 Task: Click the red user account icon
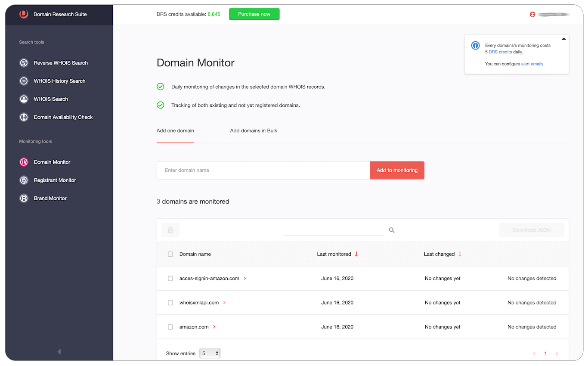pyautogui.click(x=532, y=14)
